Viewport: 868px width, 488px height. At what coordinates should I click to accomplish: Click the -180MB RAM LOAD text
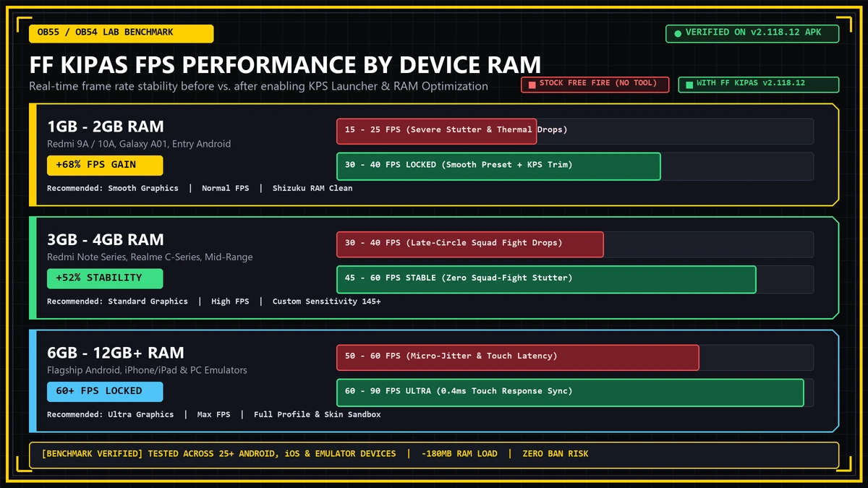[x=459, y=454]
